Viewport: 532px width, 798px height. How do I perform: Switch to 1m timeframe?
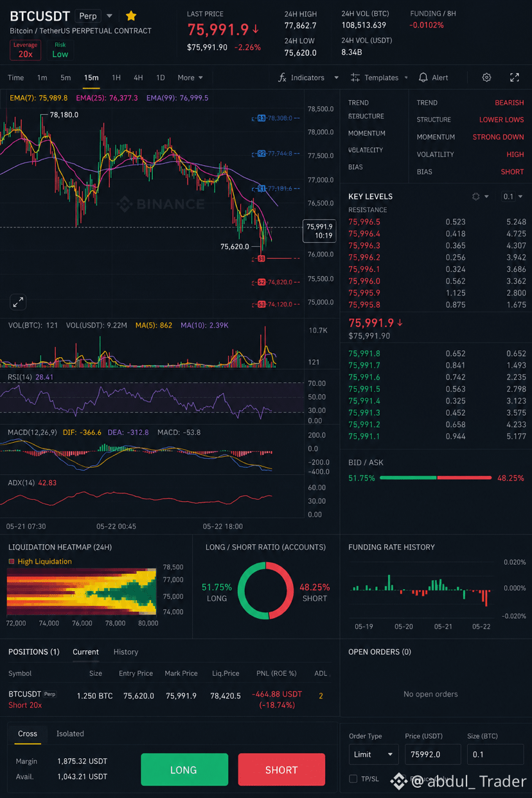point(42,78)
